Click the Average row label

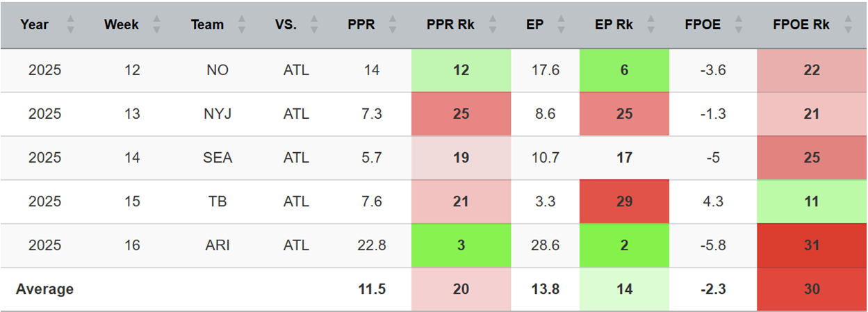point(45,289)
